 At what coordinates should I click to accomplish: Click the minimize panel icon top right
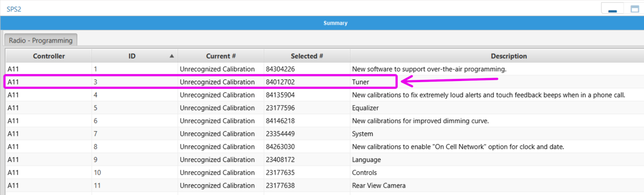click(613, 9)
